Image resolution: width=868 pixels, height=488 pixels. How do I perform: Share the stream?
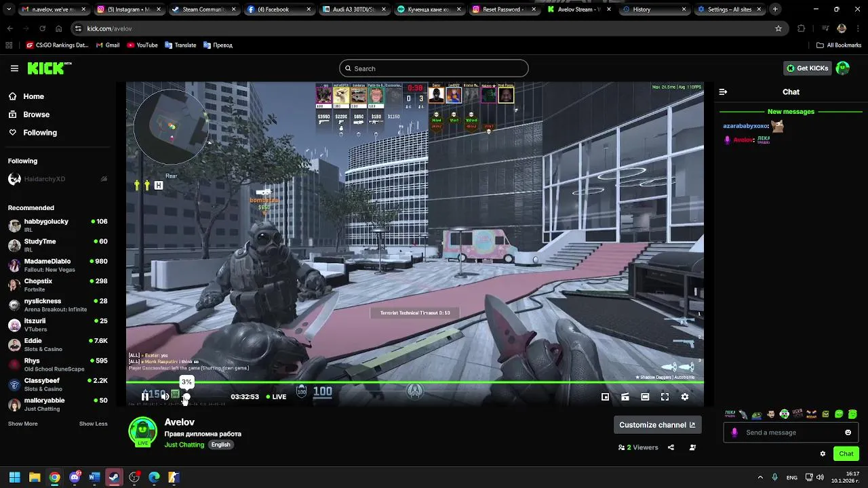click(x=671, y=447)
